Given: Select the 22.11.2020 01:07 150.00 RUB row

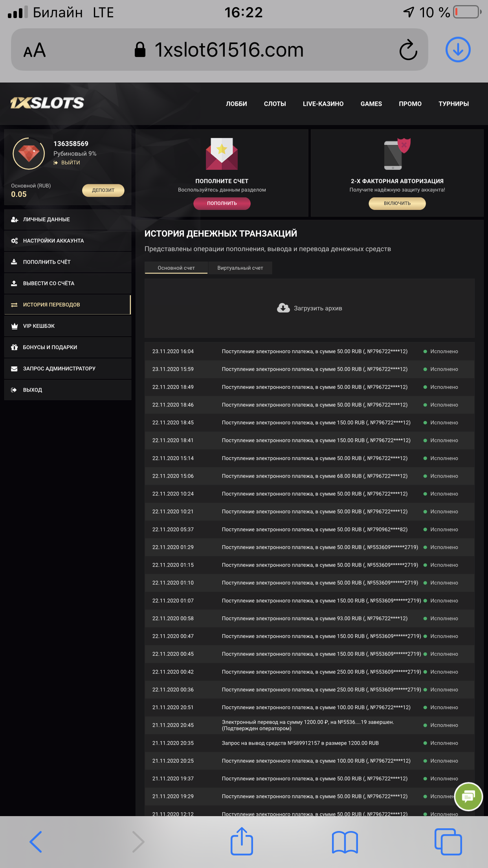Looking at the screenshot, I should coord(310,601).
